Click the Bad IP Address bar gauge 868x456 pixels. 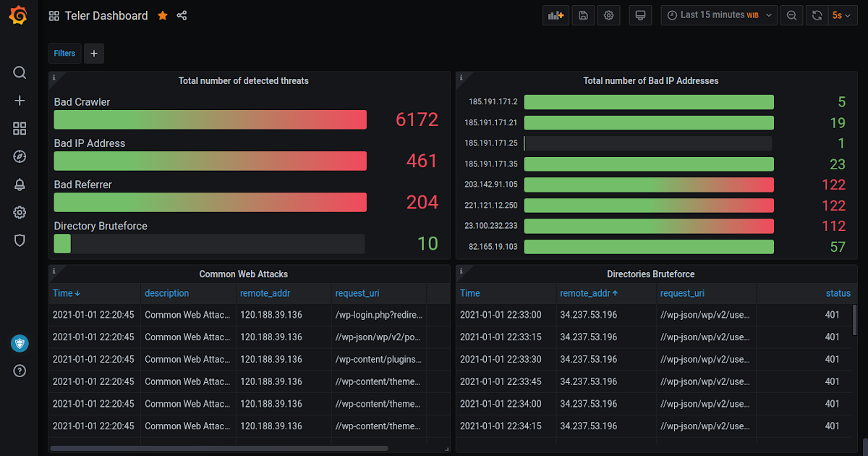point(210,161)
